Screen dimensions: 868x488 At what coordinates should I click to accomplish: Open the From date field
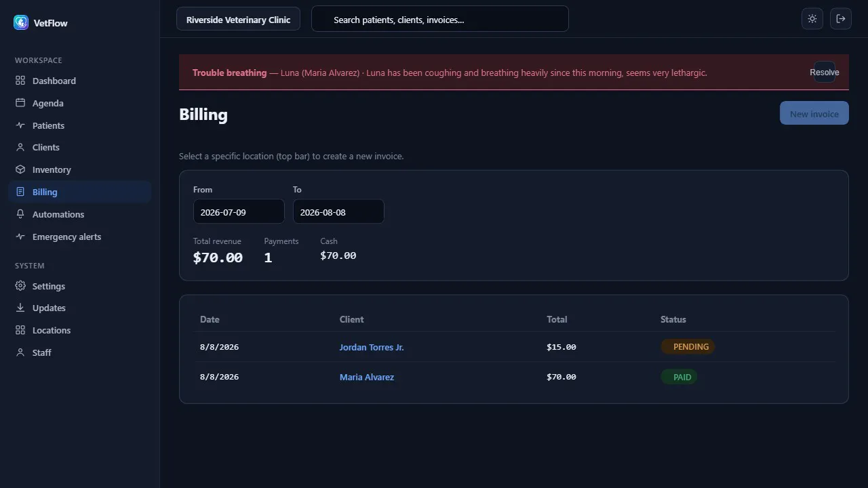click(239, 211)
